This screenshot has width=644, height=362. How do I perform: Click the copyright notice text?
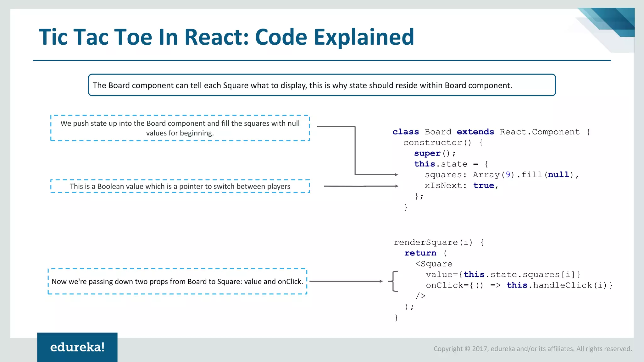tap(533, 349)
